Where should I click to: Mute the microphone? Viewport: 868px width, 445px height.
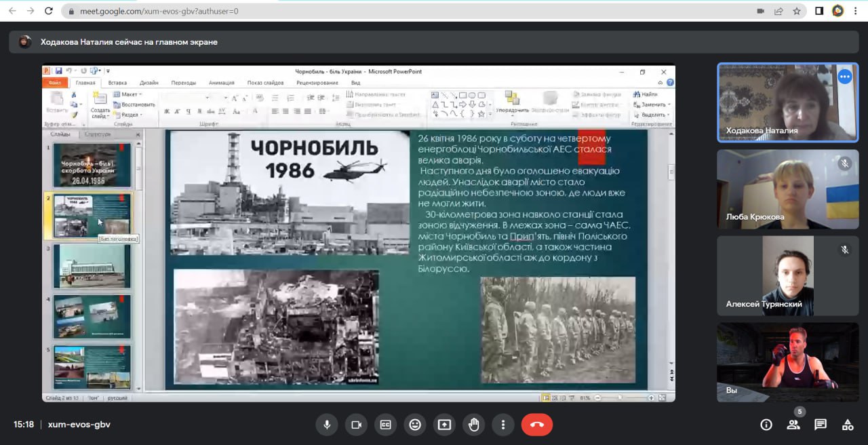(327, 425)
